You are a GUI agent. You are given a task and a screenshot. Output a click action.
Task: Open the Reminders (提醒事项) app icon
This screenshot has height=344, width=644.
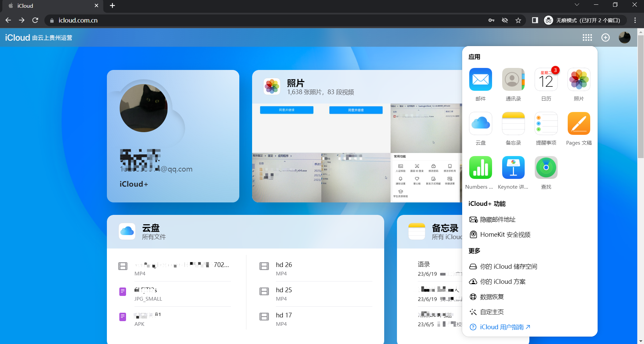pos(546,123)
